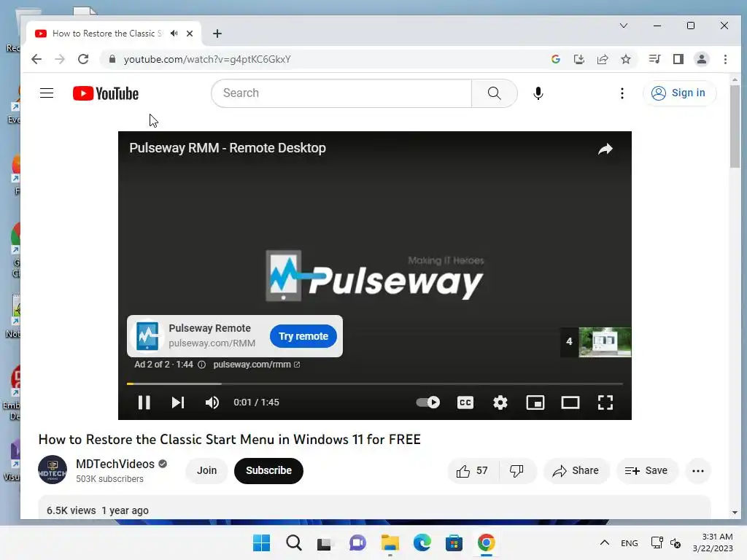Toggle the autoplay switch
747x560 pixels.
click(427, 402)
